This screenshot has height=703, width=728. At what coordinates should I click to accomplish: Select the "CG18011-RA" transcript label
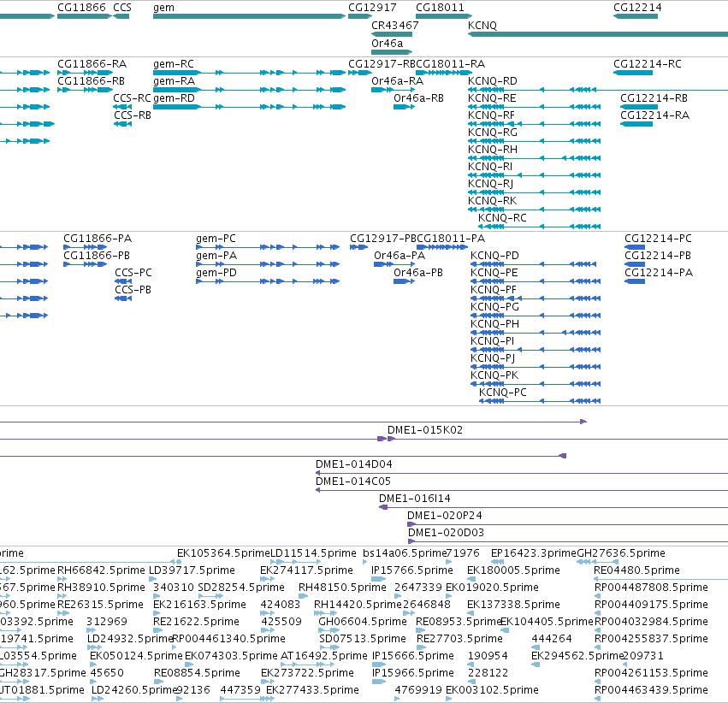[x=450, y=63]
